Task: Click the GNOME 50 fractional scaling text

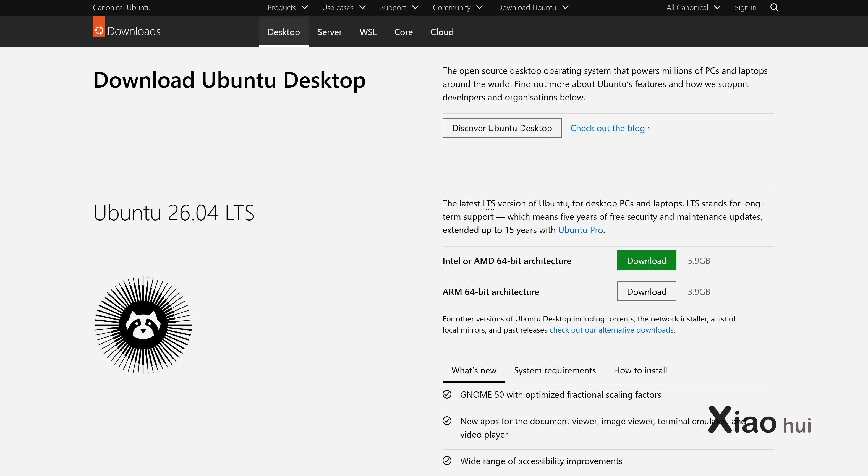Action: point(560,394)
